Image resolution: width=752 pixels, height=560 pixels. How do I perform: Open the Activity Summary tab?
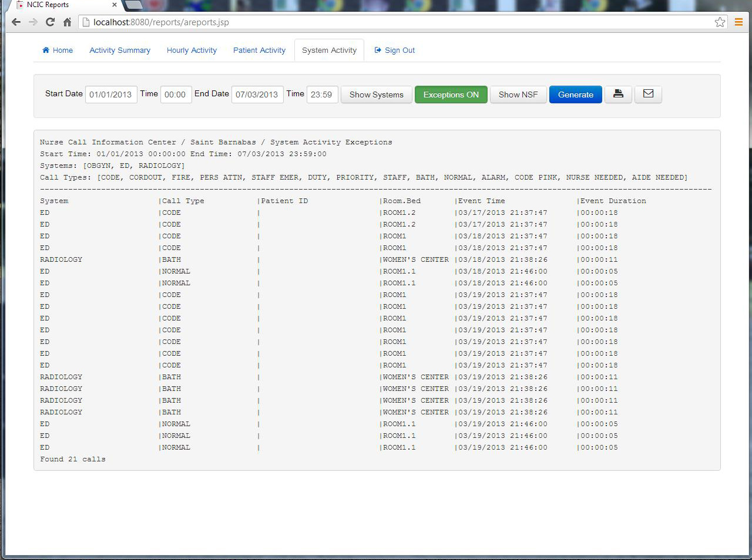pos(120,50)
